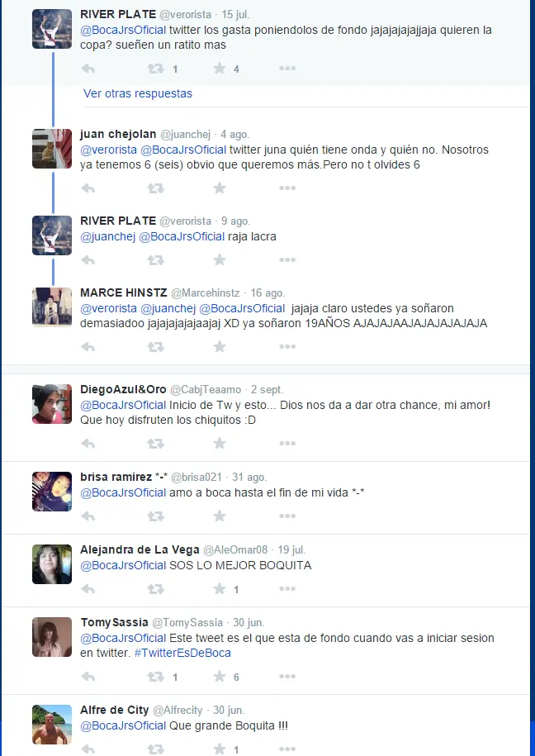
Task: Favorite the tweet that has 4 favorites
Action: 220,68
